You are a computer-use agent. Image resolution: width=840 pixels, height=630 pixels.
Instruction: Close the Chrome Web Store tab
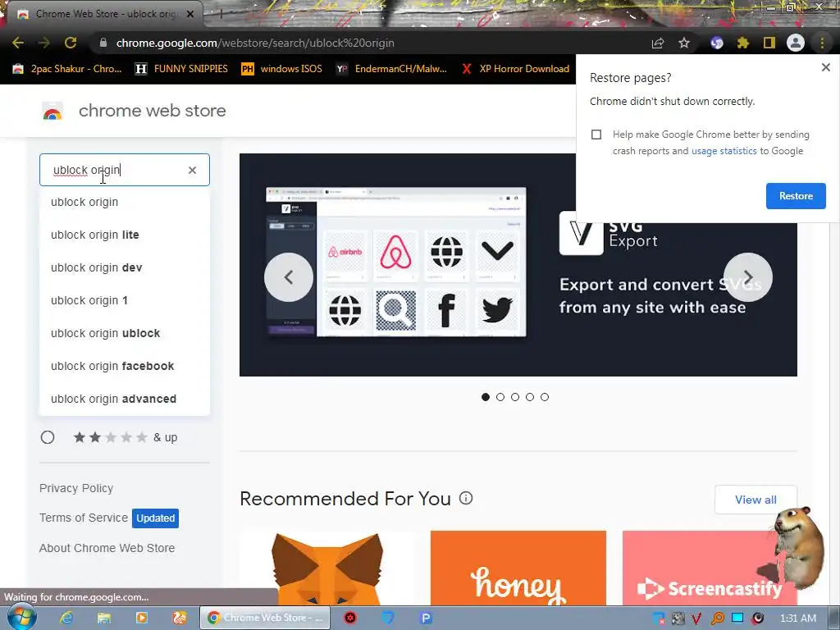pyautogui.click(x=190, y=14)
